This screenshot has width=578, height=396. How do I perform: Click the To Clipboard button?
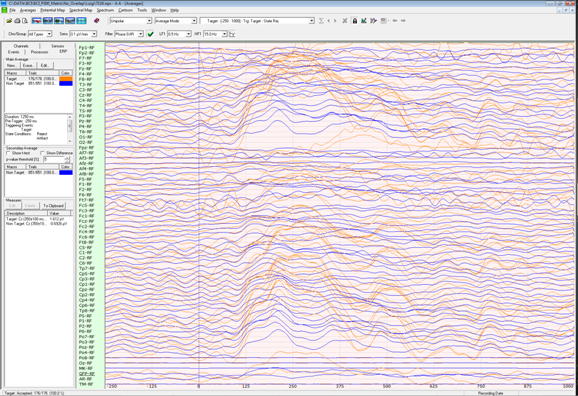coord(53,206)
